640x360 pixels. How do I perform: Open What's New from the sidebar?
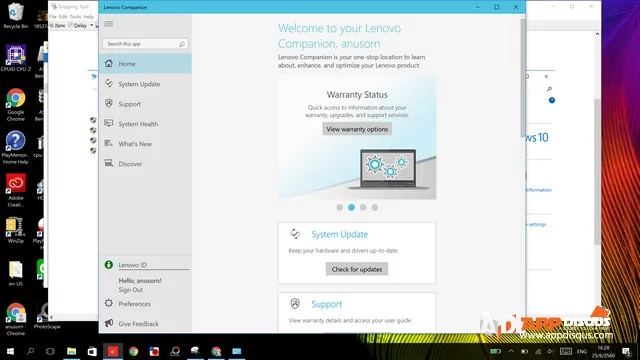[145, 144]
